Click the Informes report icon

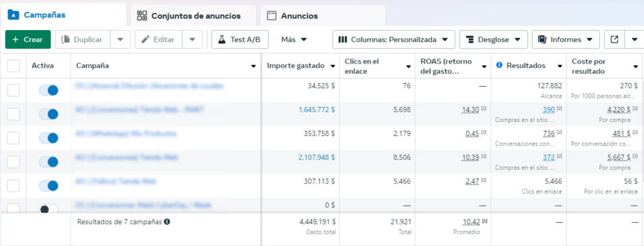pos(542,40)
